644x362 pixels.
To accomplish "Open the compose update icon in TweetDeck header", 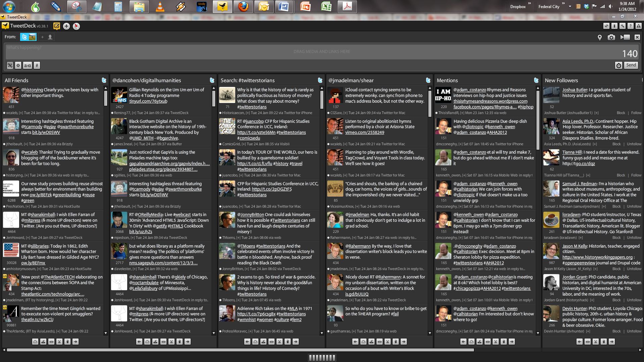I will click(57, 26).
